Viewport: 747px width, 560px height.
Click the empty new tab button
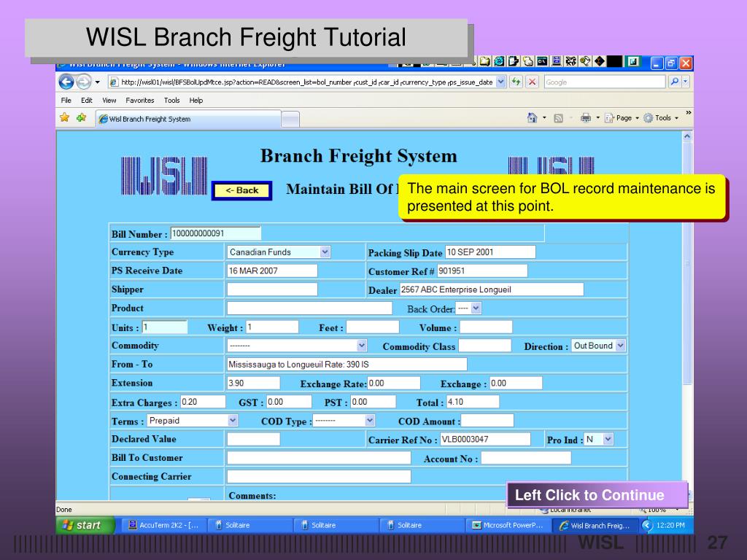pyautogui.click(x=290, y=119)
